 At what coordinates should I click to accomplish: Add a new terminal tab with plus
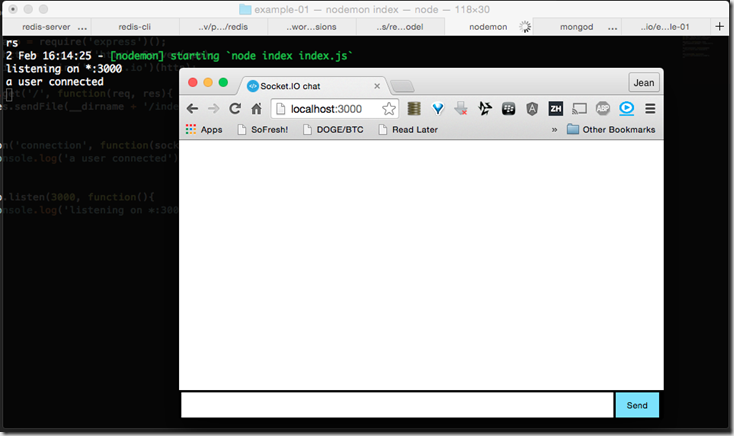coord(719,27)
